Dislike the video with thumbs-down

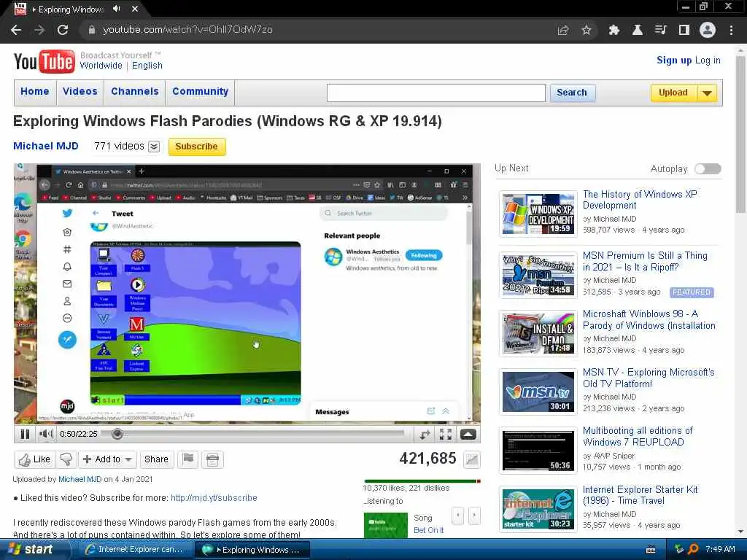click(x=66, y=459)
